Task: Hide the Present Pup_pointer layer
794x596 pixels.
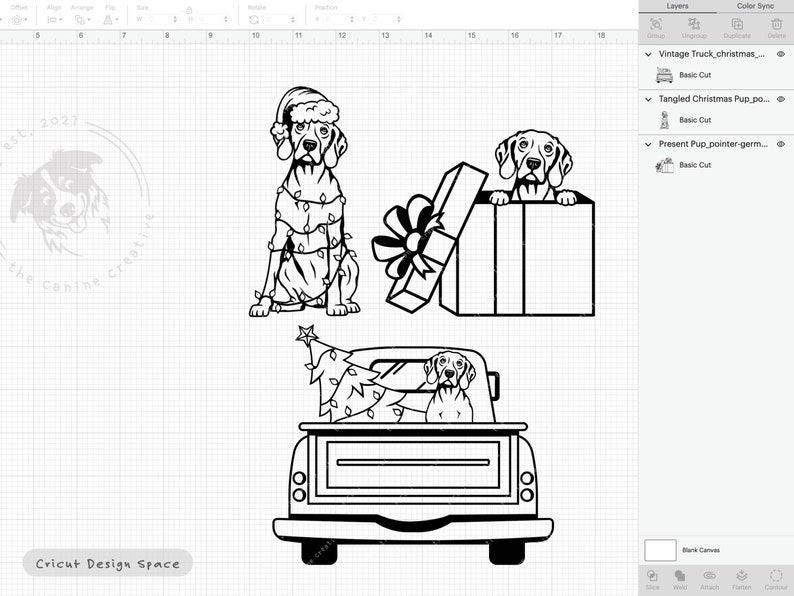Action: 781,144
